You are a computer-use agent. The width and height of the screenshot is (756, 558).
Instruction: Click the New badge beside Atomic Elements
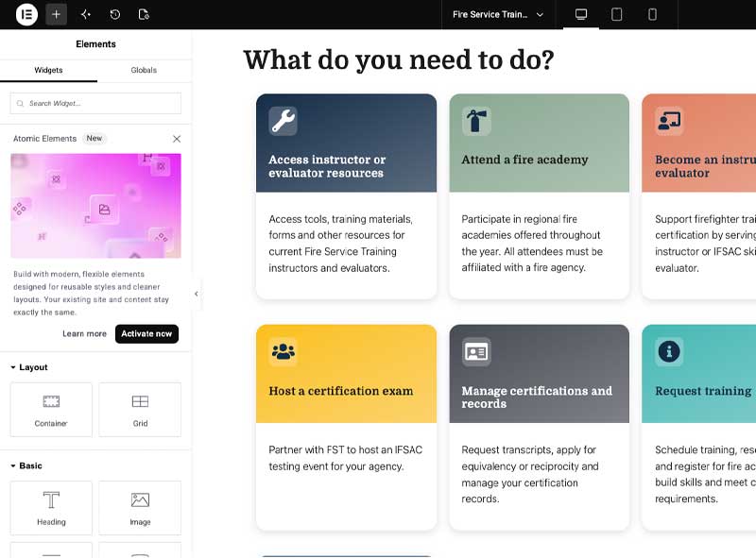pyautogui.click(x=94, y=138)
